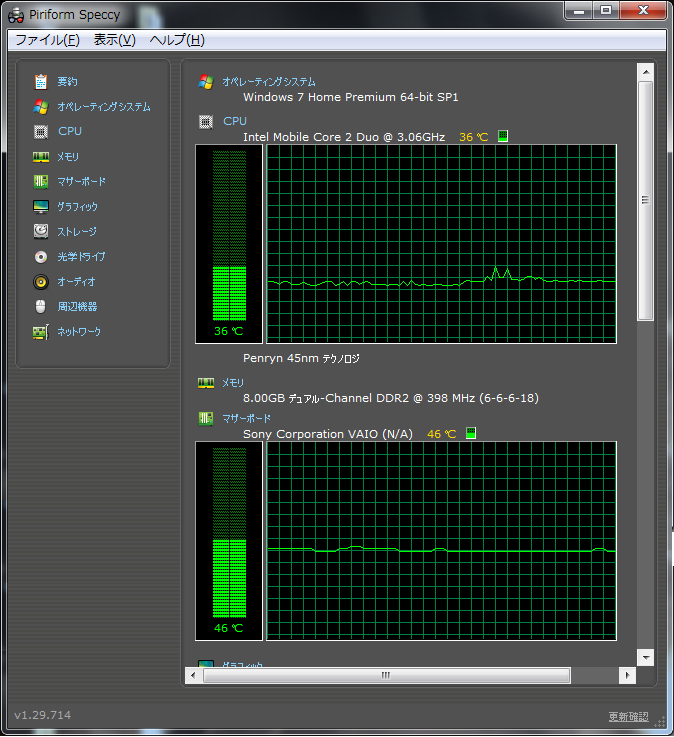The height and width of the screenshot is (737, 674).
Task: Click the horizontal scrollbar right arrow
Action: coord(627,676)
